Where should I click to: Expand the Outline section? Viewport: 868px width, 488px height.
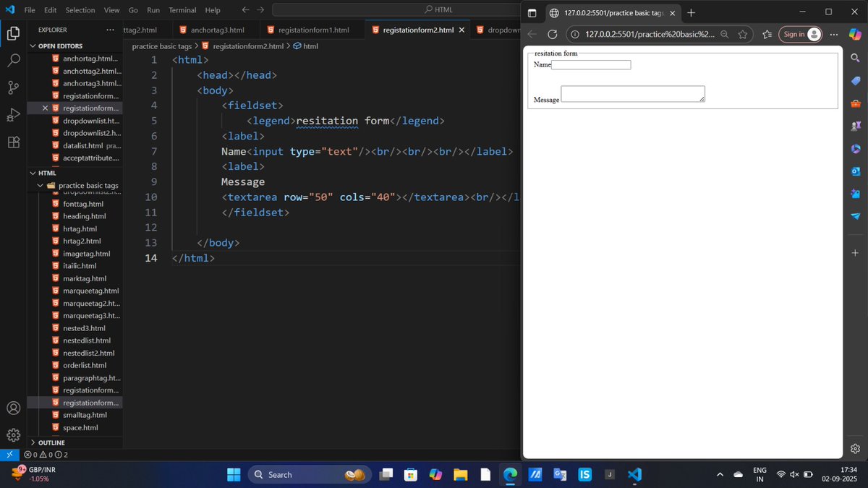pos(51,442)
